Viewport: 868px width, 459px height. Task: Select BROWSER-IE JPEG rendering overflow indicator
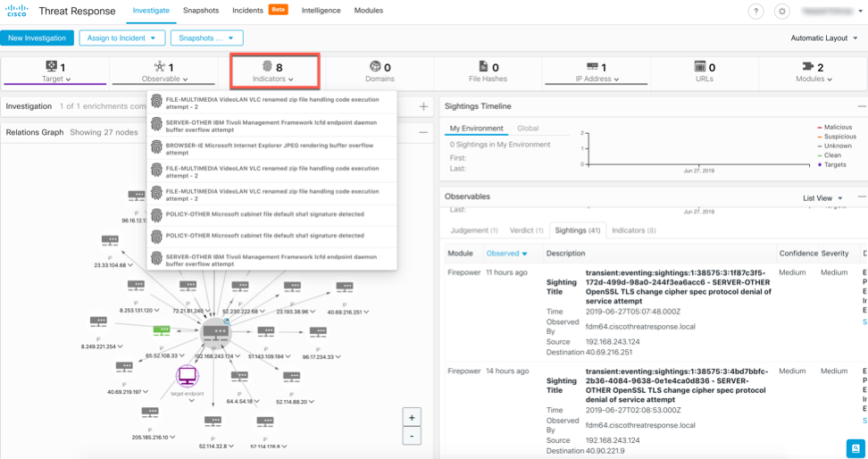(272, 147)
